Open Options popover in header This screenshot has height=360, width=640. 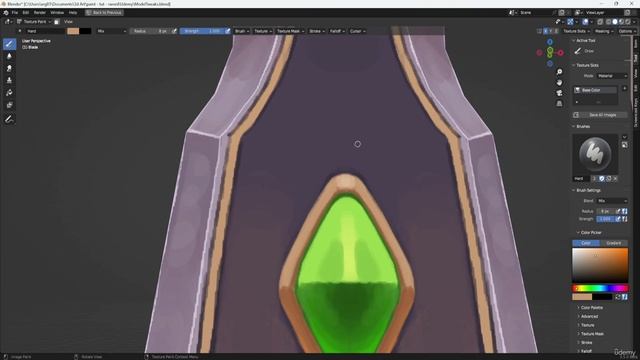626,31
